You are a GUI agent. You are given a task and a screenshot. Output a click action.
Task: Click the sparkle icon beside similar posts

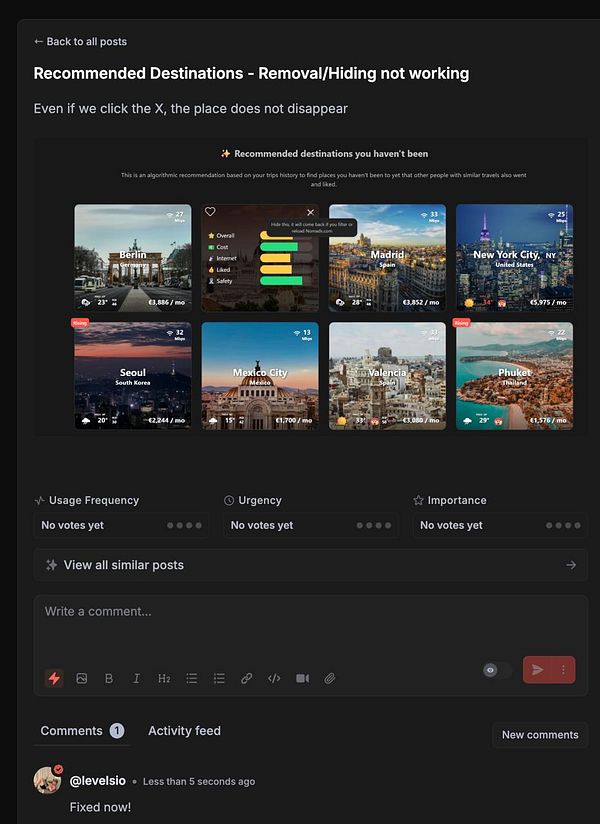click(51, 565)
